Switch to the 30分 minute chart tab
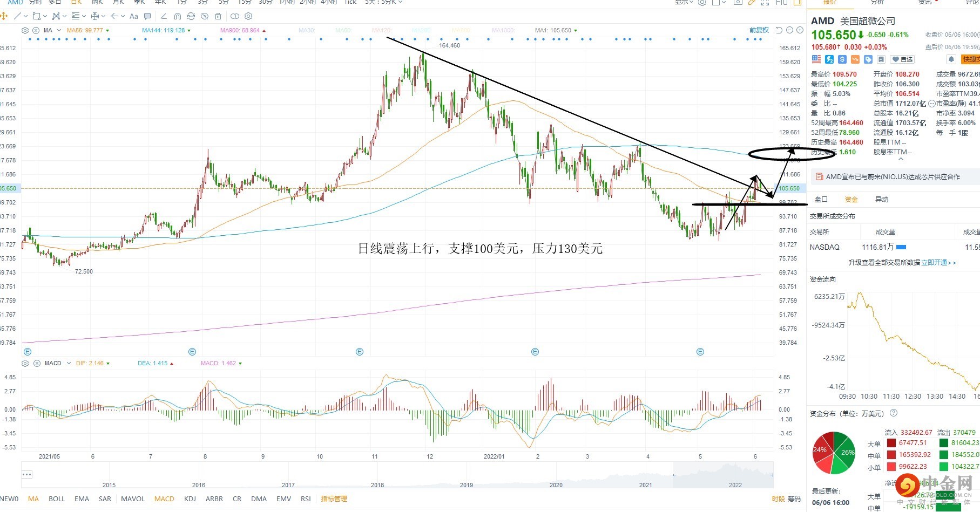The width and height of the screenshot is (980, 512). (266, 2)
